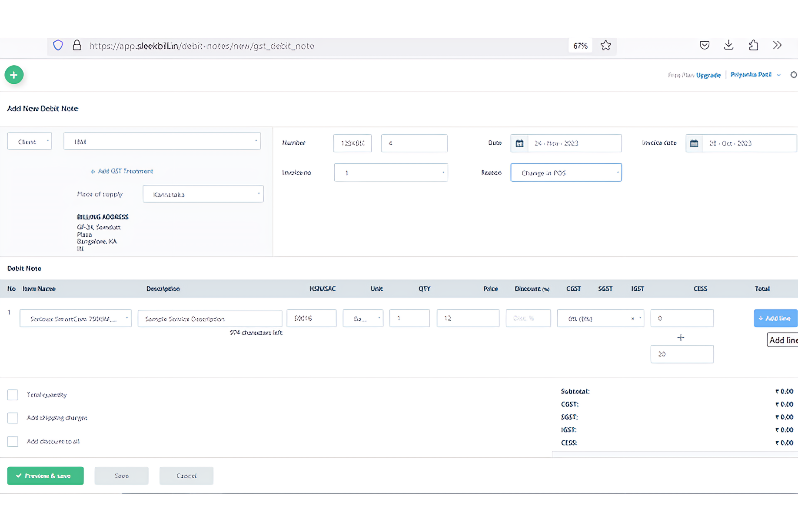The image size is (798, 532).
Task: Click the refresh circle icon top right
Action: 794,75
